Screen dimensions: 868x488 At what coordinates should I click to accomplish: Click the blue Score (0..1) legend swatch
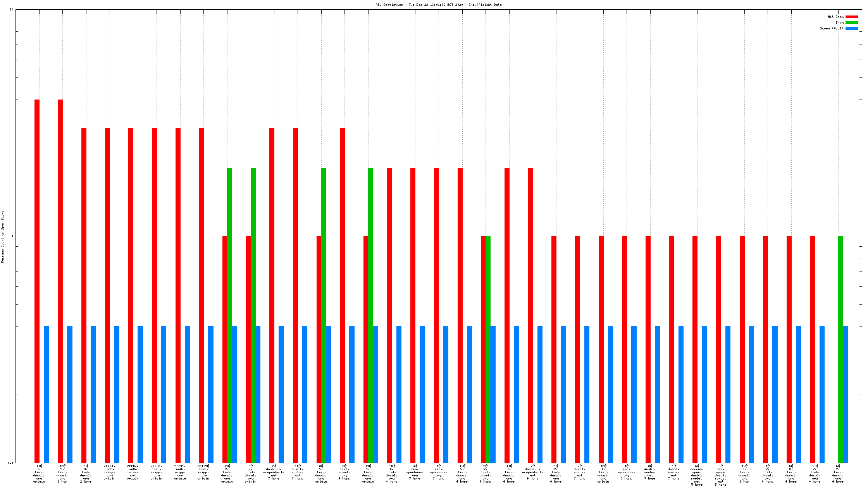(x=852, y=29)
